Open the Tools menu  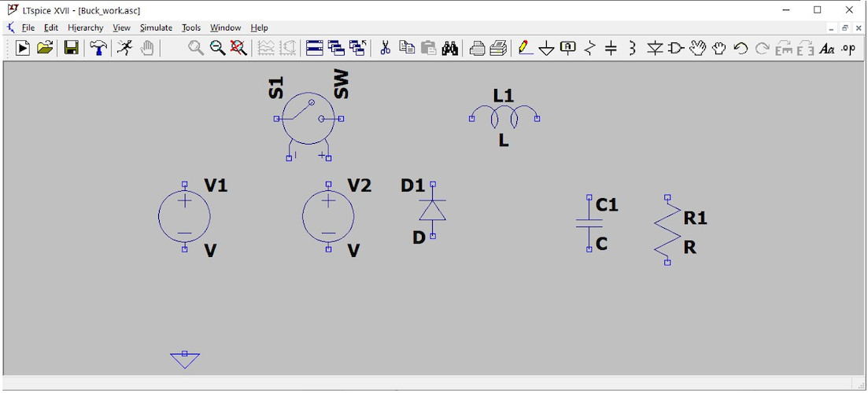tap(191, 28)
